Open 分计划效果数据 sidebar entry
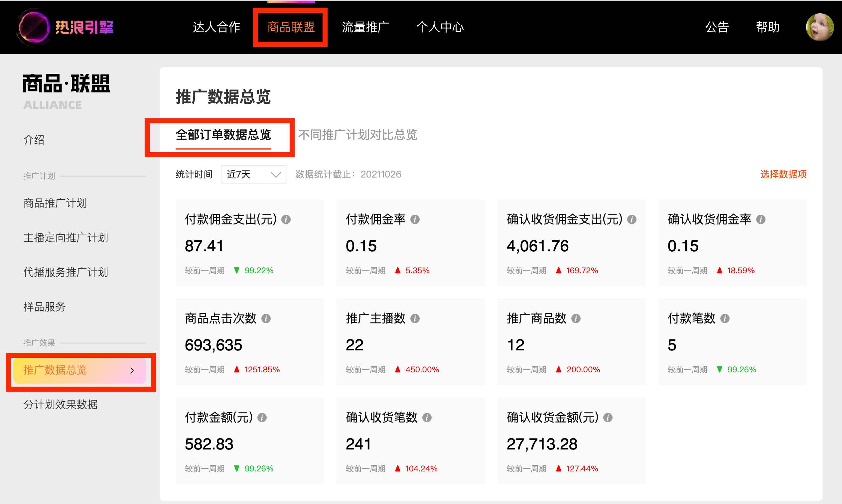842x504 pixels. tap(61, 405)
